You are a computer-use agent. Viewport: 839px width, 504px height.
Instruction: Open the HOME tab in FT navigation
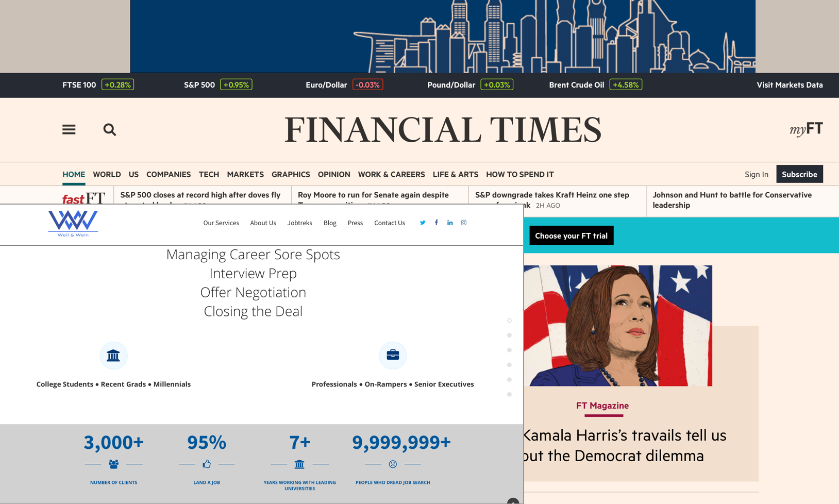[74, 174]
